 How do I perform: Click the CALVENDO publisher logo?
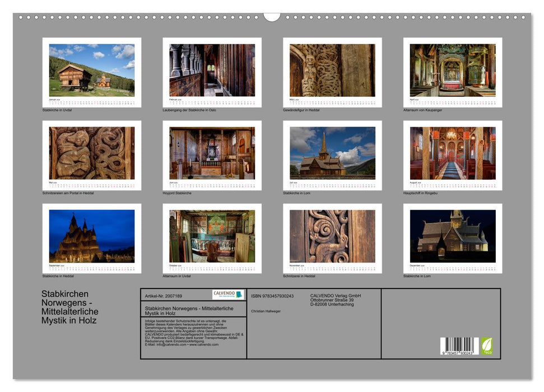coord(229,294)
